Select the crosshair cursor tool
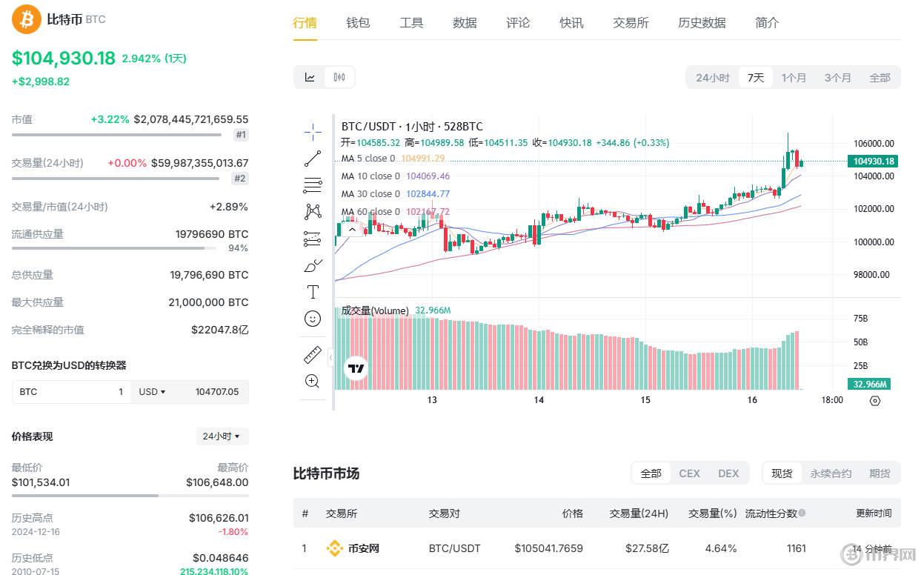 tap(313, 133)
